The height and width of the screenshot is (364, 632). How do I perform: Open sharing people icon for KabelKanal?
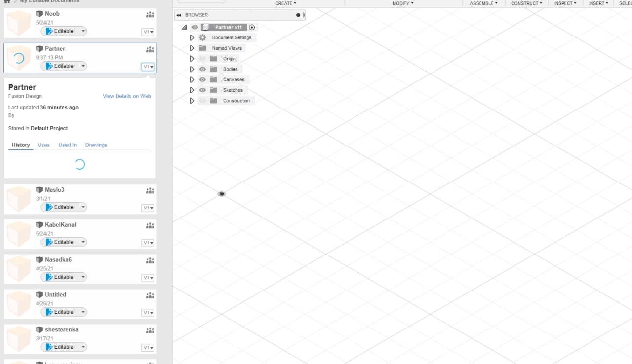tap(150, 226)
